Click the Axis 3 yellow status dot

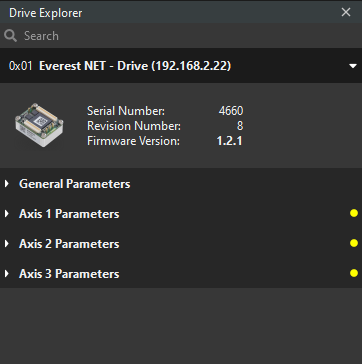tap(354, 273)
